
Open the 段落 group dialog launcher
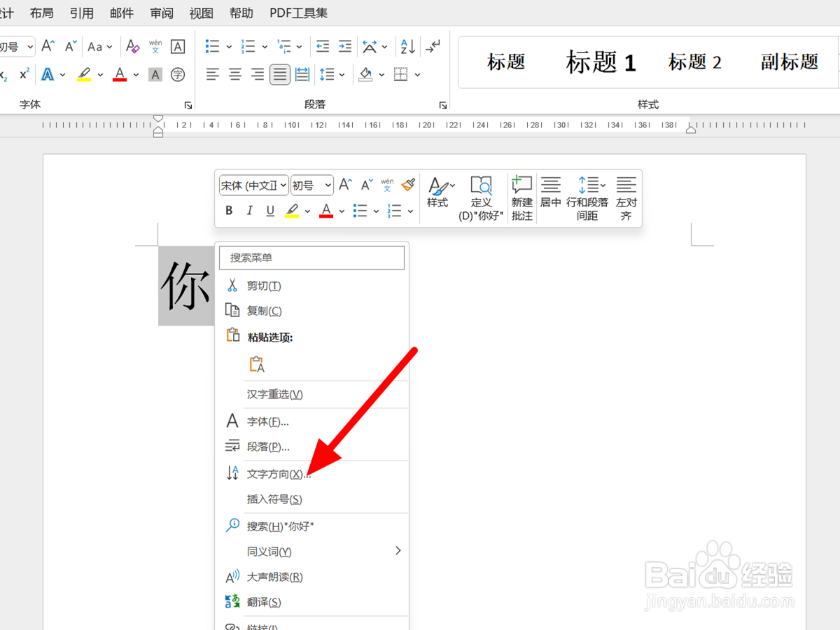[x=442, y=105]
